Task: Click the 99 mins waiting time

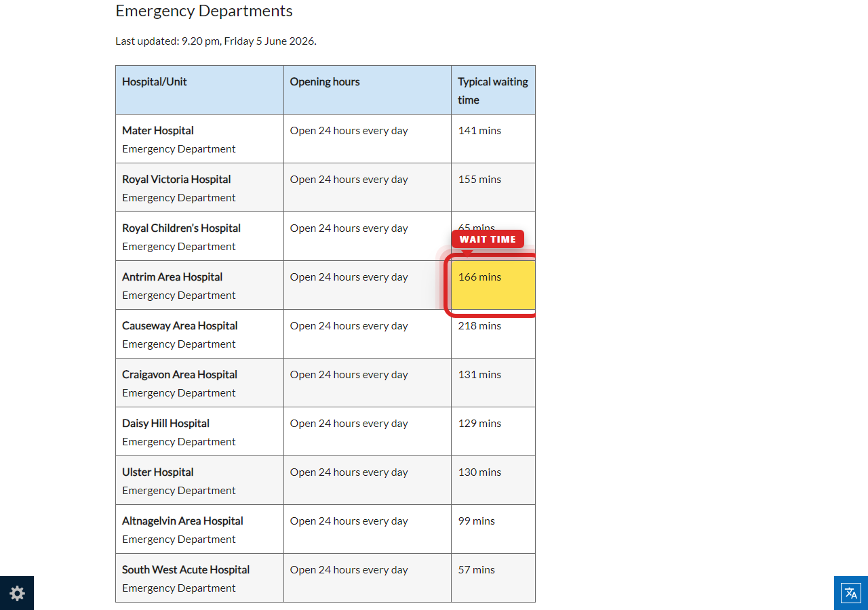Action: [x=477, y=521]
